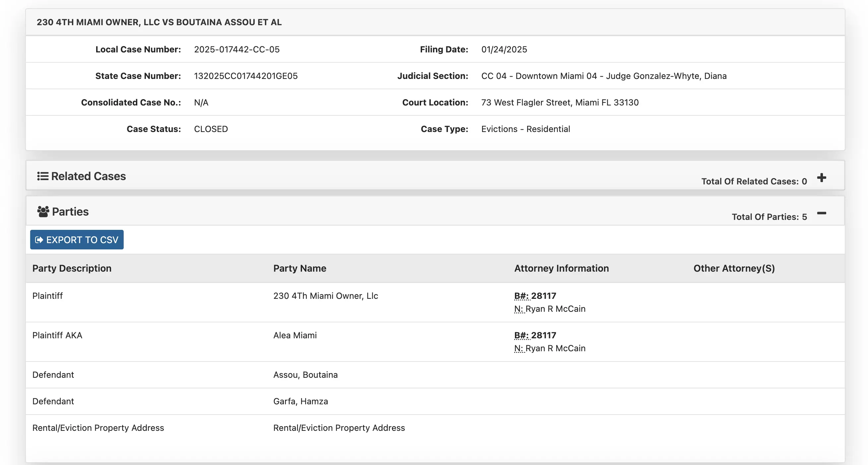
Task: Sort by Party Name column header
Action: [299, 268]
